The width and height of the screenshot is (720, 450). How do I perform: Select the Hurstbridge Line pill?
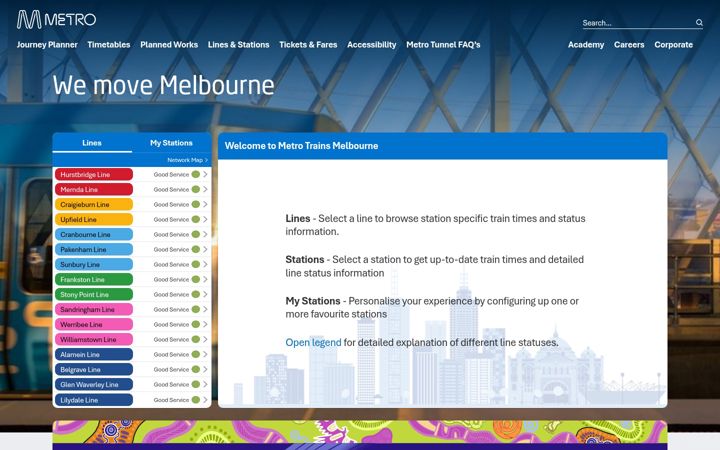point(94,174)
